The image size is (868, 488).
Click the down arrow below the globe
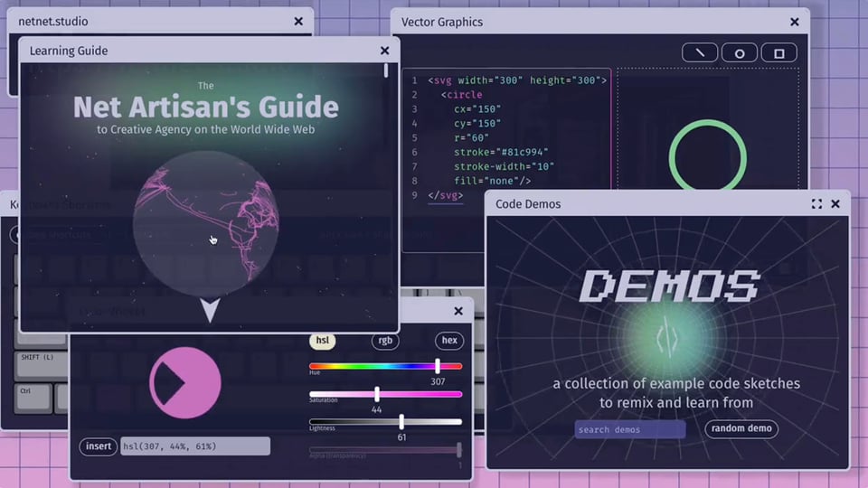pyautogui.click(x=210, y=310)
